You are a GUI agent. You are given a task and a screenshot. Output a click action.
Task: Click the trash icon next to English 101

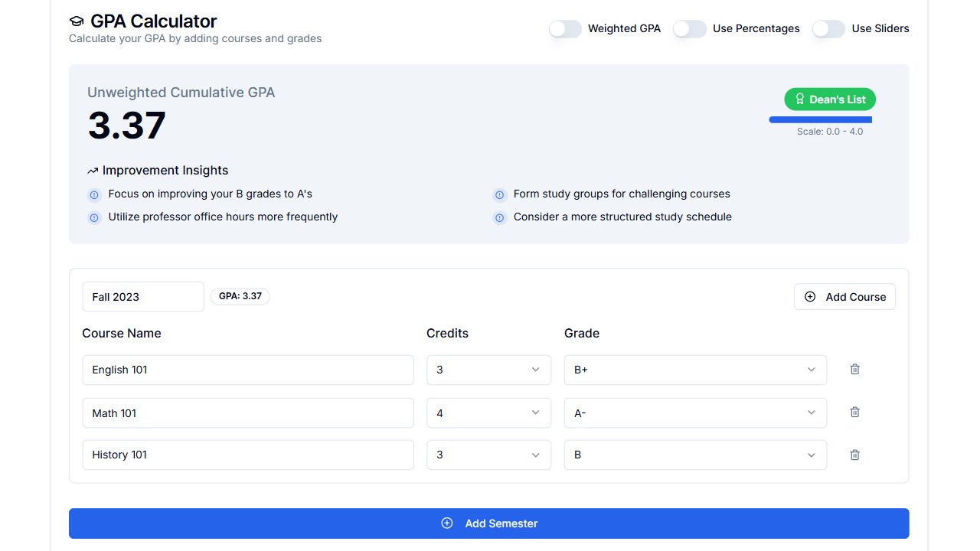(854, 370)
